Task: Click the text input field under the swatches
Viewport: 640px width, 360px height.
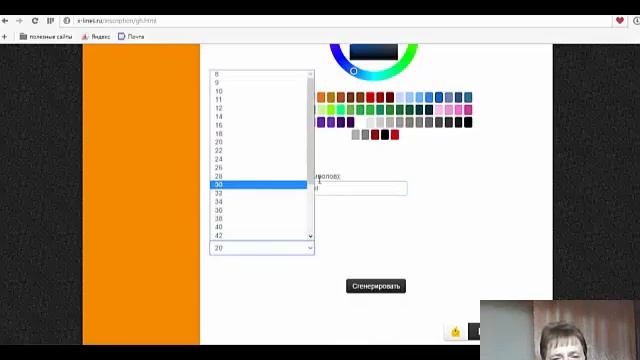Action: point(361,188)
